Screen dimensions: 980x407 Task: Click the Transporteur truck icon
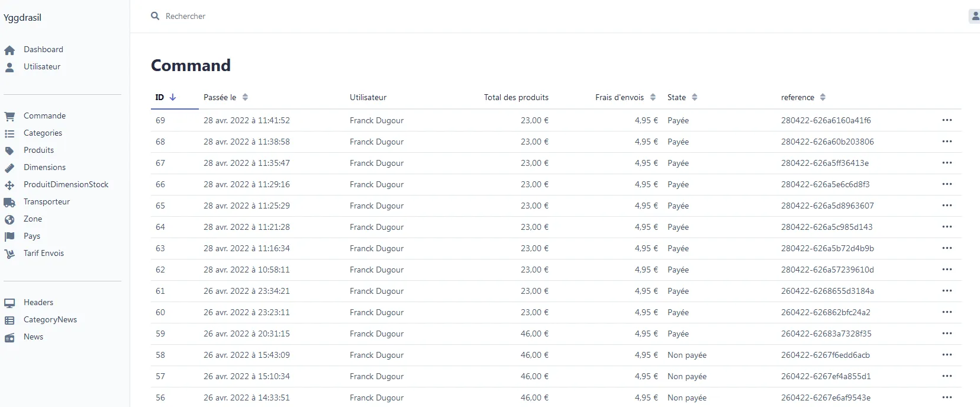coord(9,202)
